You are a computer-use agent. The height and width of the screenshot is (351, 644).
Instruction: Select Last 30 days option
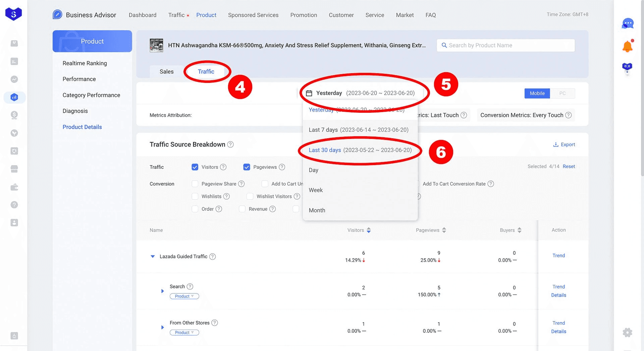point(360,150)
